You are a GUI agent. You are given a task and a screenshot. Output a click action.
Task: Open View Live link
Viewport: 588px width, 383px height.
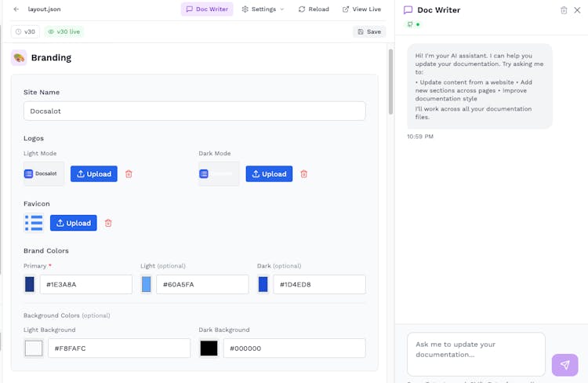[x=361, y=9]
